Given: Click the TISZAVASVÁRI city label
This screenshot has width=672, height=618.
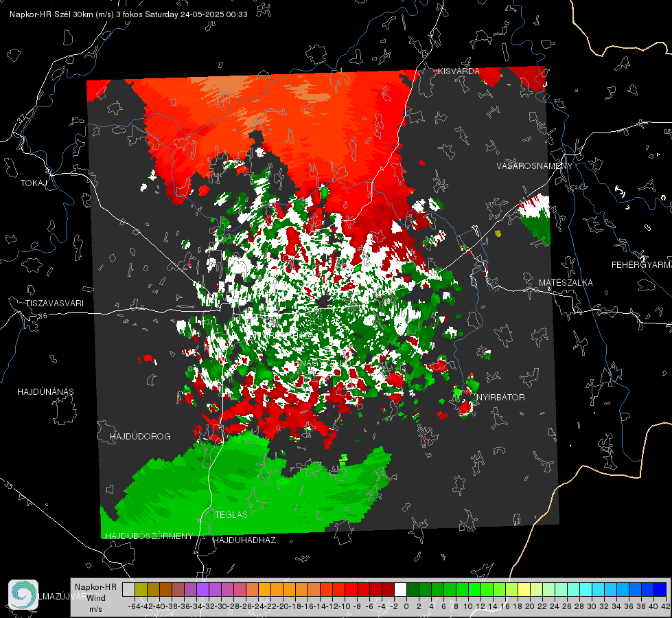Looking at the screenshot, I should (x=54, y=304).
